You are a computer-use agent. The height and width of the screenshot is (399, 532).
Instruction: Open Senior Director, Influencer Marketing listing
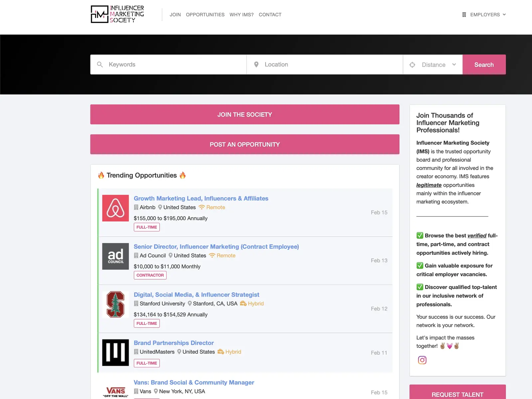216,246
